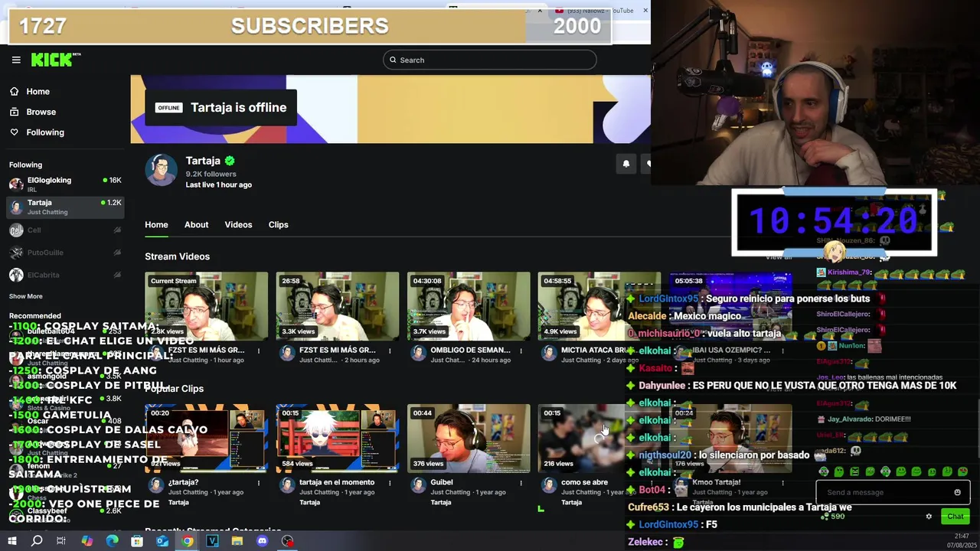Open chat settings gear icon
The width and height of the screenshot is (980, 551).
click(x=929, y=517)
